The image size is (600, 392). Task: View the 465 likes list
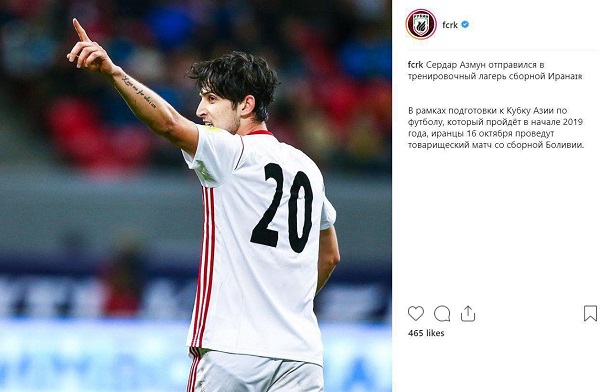tap(426, 333)
